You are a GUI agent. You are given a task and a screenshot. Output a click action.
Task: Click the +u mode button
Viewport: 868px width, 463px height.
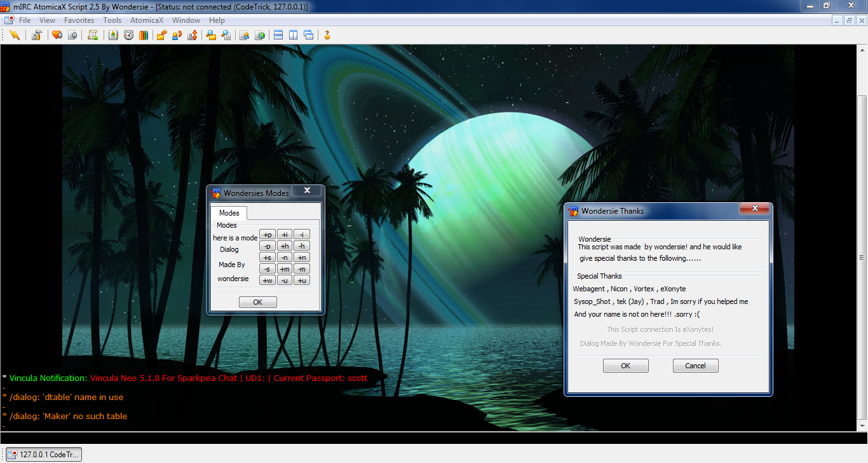click(302, 280)
